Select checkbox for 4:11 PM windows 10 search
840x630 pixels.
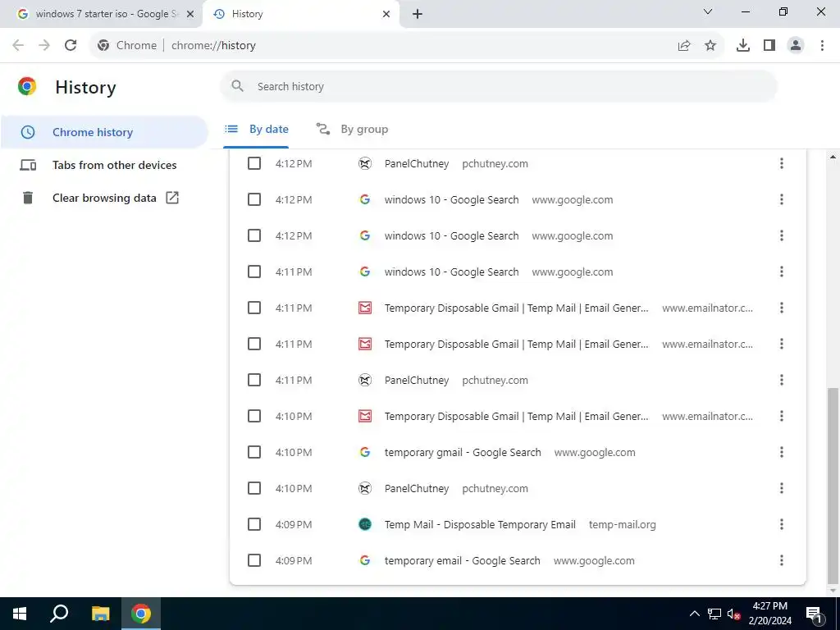254,272
